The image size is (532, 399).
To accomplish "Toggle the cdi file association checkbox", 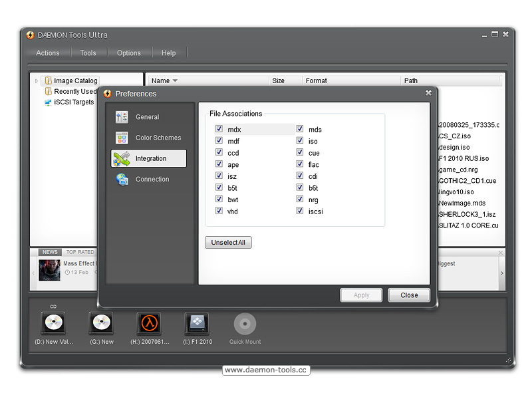I will pyautogui.click(x=300, y=176).
